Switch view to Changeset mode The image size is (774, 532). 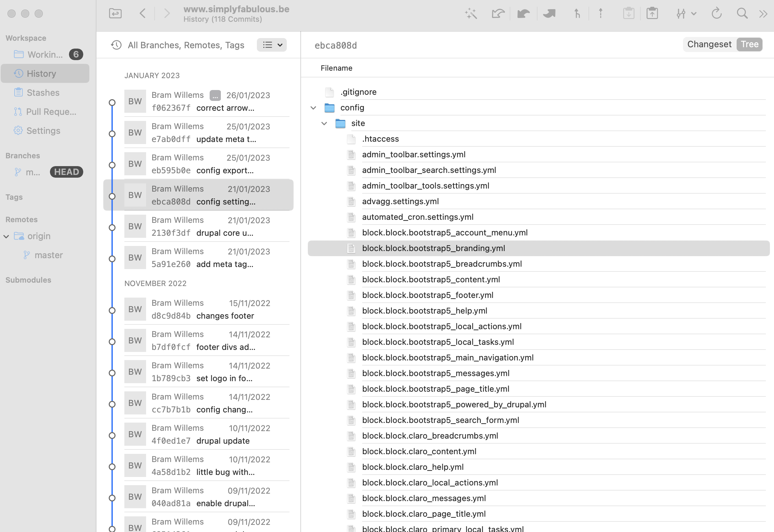click(709, 44)
